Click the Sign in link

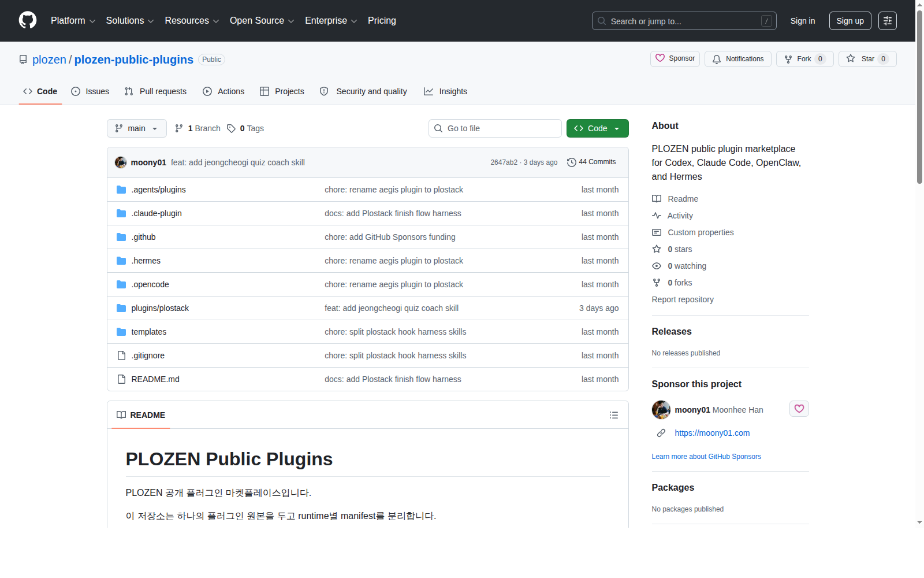click(x=803, y=21)
